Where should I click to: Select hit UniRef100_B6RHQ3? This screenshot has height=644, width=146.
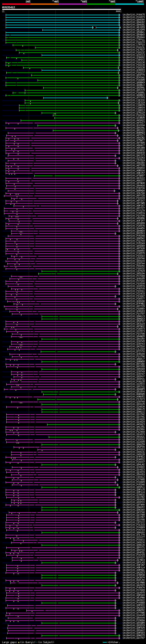coord(134,133)
